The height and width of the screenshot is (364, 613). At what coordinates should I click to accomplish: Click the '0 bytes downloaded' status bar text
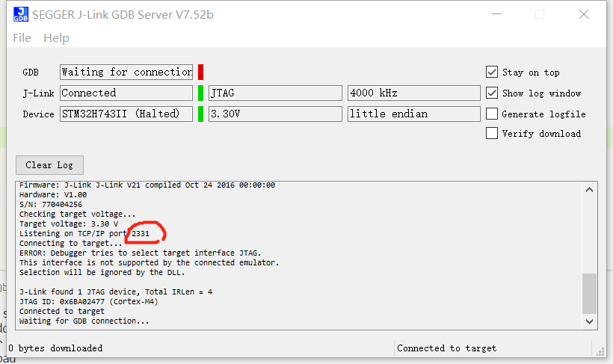point(55,348)
